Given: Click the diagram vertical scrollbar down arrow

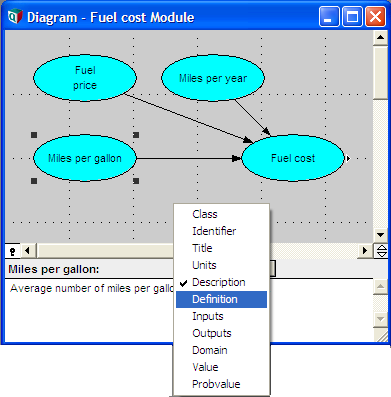Looking at the screenshot, I should [x=381, y=235].
